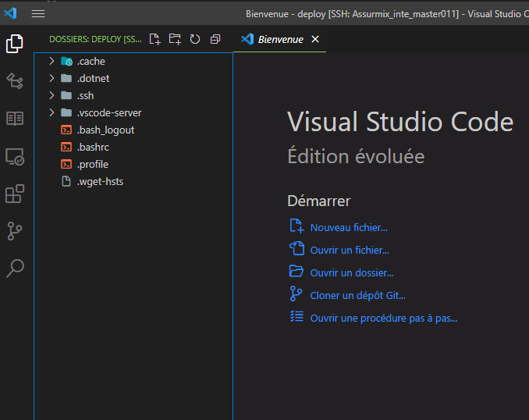Click the "Cloner un dépôt Git..." link
The height and width of the screenshot is (420, 529).
point(357,295)
